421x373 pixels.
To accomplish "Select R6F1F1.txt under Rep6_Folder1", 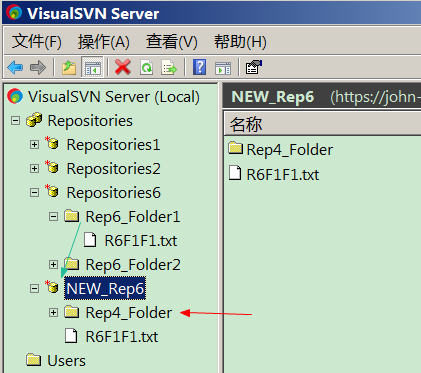I will [x=141, y=241].
